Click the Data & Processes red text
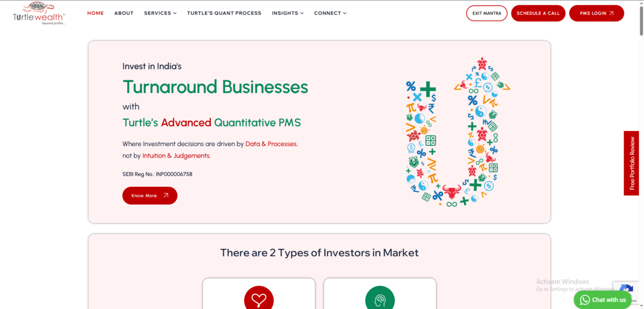Screen dimensions: 644x309 (x=271, y=144)
